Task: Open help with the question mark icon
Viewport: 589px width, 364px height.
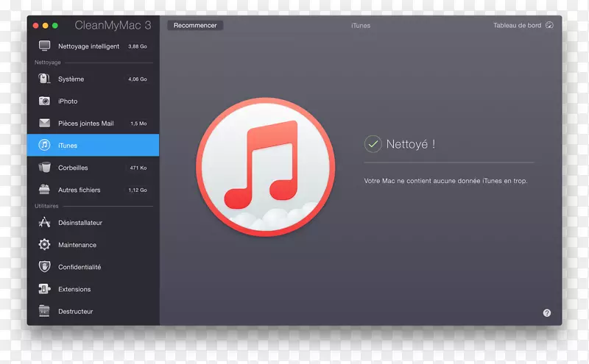Action: click(547, 313)
